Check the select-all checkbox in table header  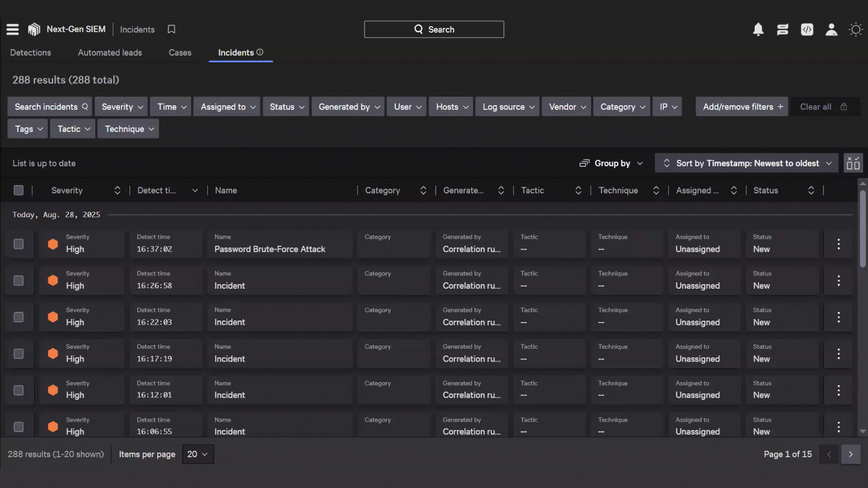pos(19,190)
